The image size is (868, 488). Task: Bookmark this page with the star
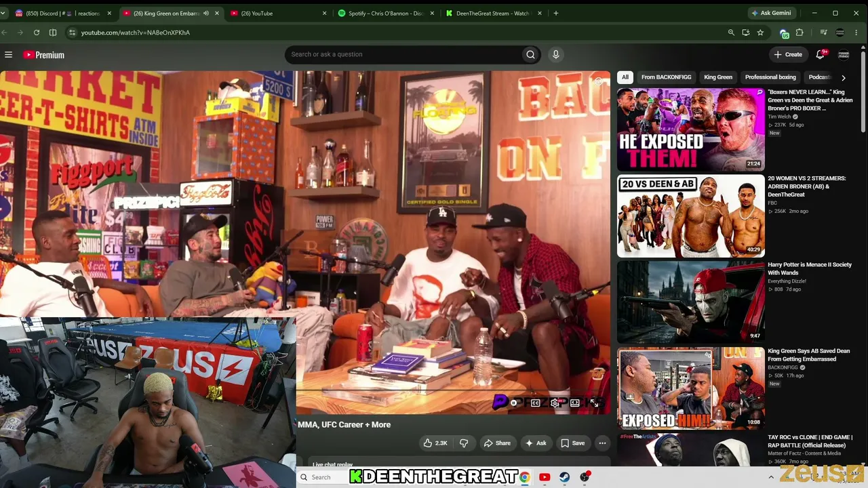tap(760, 33)
